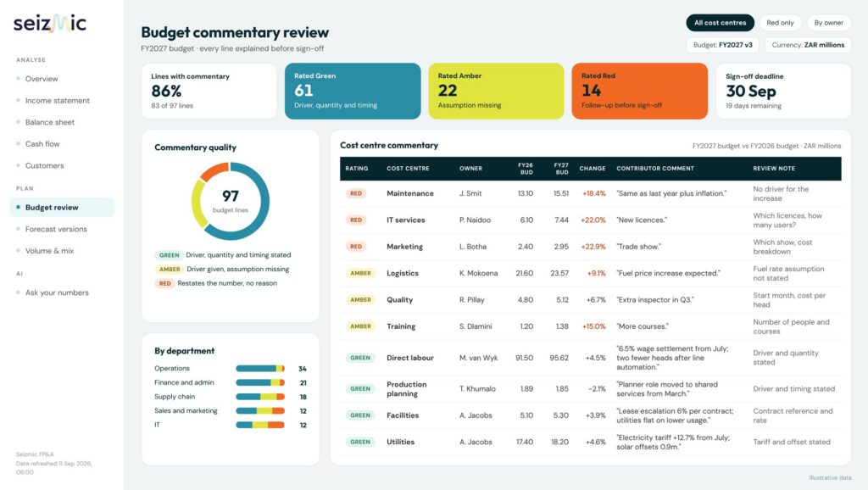This screenshot has height=490, width=868.
Task: Open Budget FY2027 v3 selector
Action: [x=722, y=45]
